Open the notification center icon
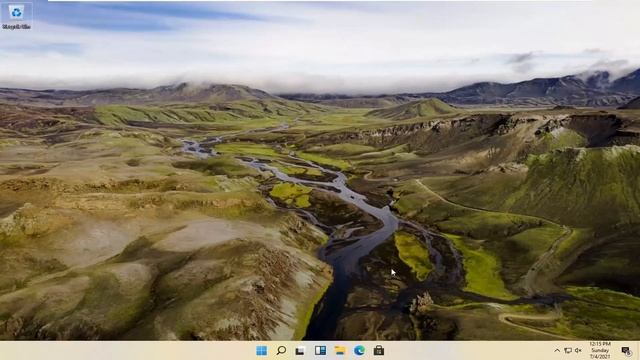 (626, 351)
